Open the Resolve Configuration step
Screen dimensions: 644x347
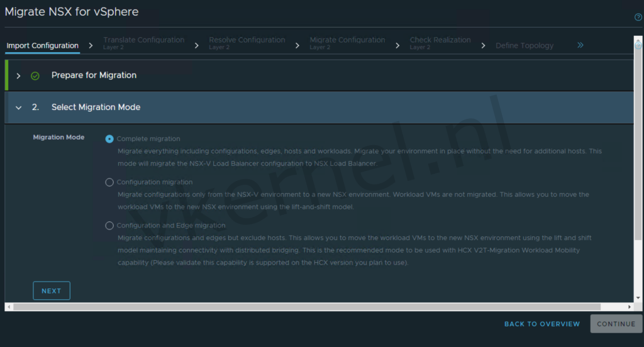tap(247, 43)
